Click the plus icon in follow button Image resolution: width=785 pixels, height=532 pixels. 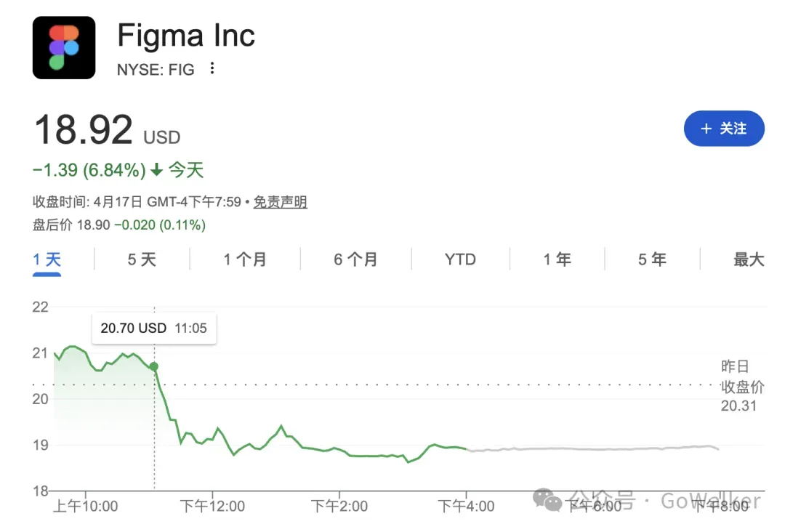pos(706,129)
